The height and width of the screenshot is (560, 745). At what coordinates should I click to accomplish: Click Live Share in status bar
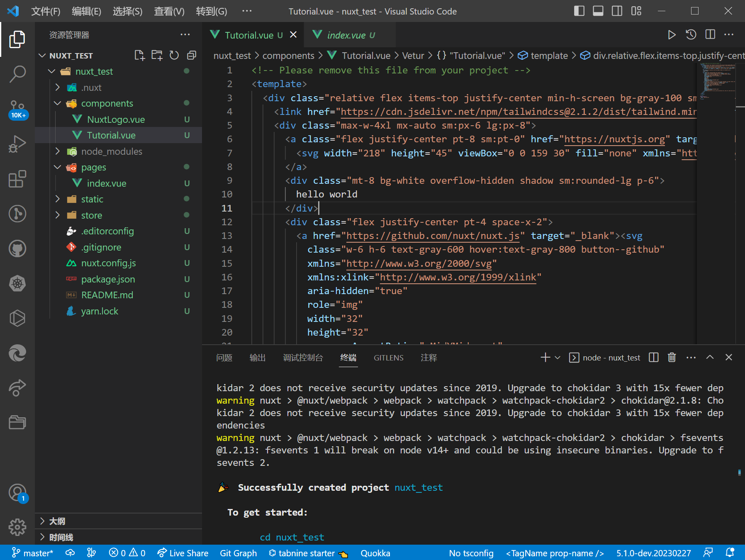click(183, 553)
